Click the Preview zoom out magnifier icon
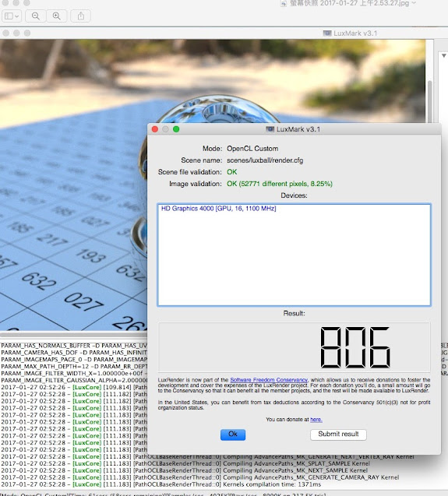The image size is (448, 496). tap(36, 16)
